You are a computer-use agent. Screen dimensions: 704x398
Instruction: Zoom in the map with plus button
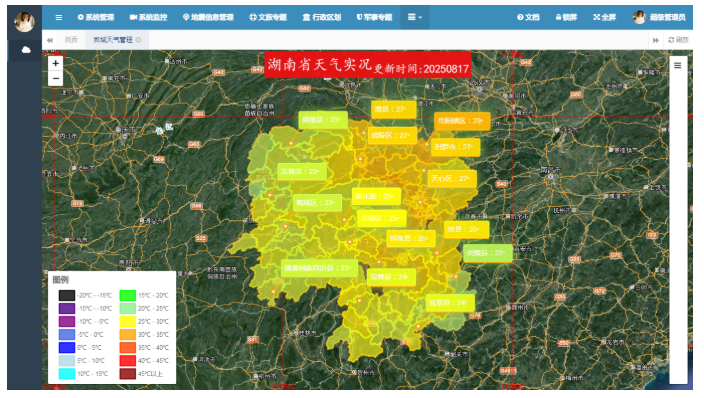click(56, 63)
